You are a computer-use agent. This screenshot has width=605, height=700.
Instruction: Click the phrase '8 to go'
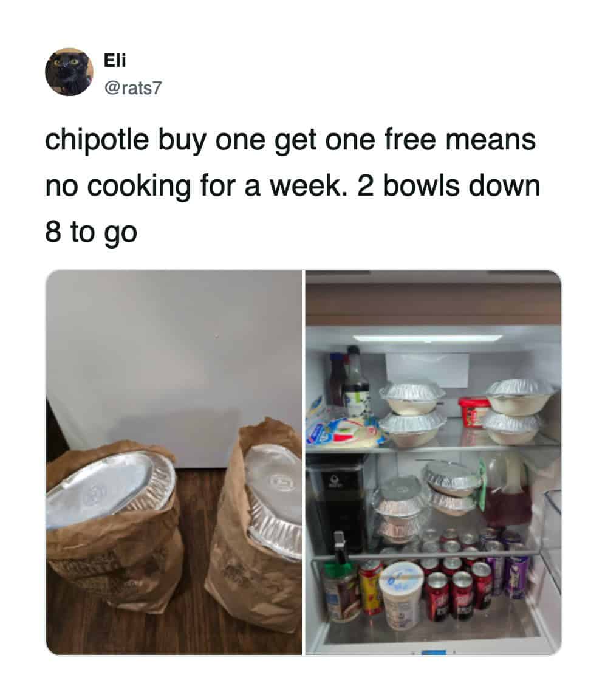pyautogui.click(x=91, y=232)
